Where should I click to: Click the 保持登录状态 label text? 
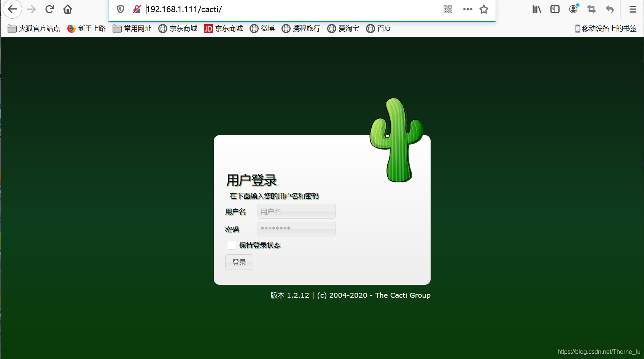pyautogui.click(x=260, y=246)
